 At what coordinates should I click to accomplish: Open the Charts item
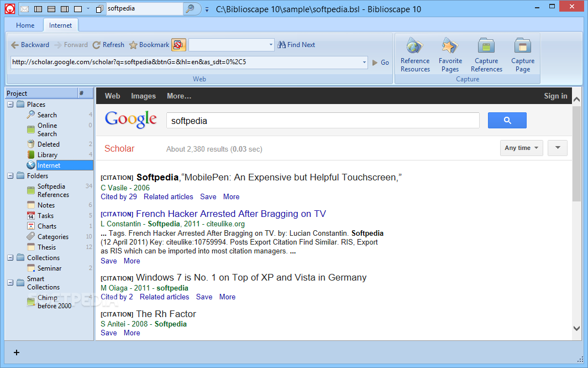[46, 226]
